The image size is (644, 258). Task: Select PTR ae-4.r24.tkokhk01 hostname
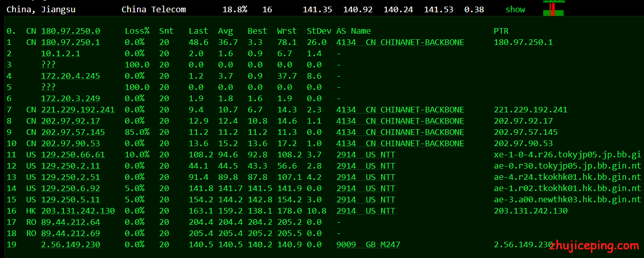567,177
